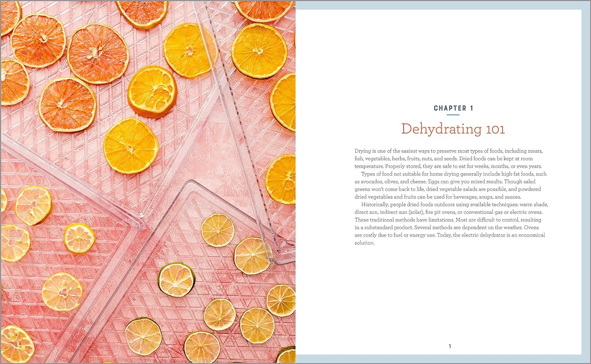Click the word "Historically" in the third paragraph
This screenshot has width=591, height=364.
[x=375, y=205]
